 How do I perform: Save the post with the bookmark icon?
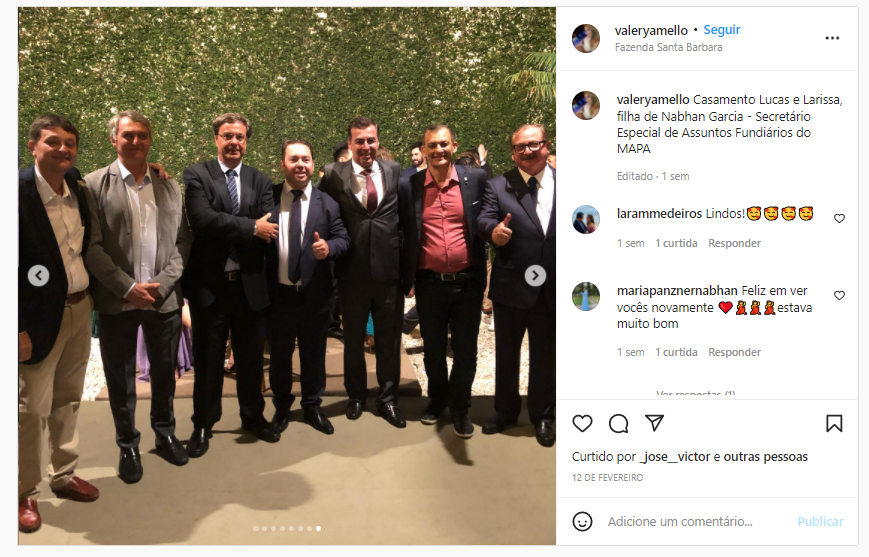click(834, 424)
